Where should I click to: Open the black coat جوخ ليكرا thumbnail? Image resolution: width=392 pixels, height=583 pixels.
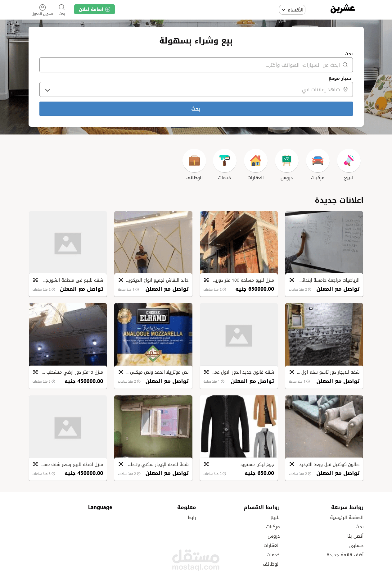239,426
